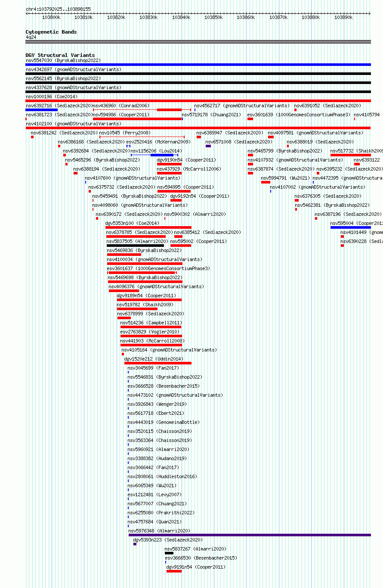383x588 pixels.
Task: Open variant nsv4342697 gnomAD label
Action: 74,69
